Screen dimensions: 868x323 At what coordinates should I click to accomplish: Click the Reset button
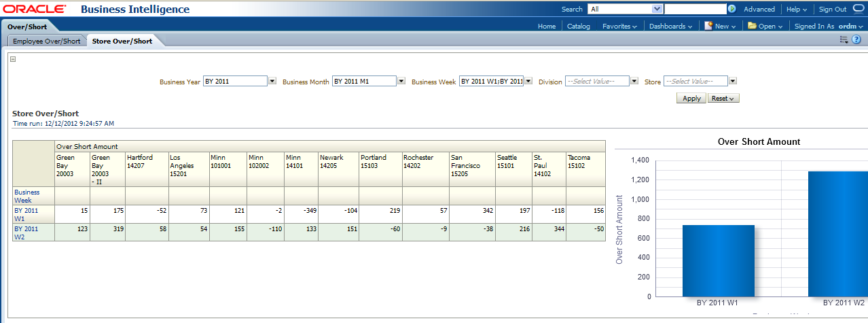(723, 98)
